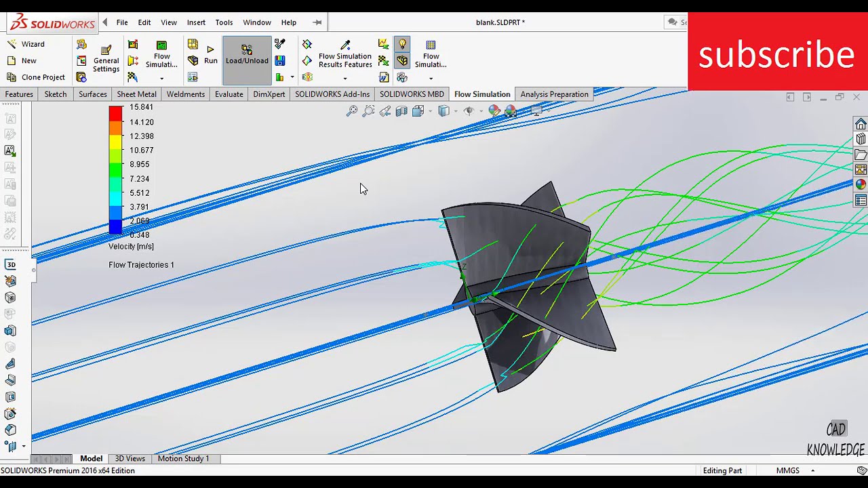Toggle the lighting lightbulb button
This screenshot has height=488, width=868.
point(402,44)
